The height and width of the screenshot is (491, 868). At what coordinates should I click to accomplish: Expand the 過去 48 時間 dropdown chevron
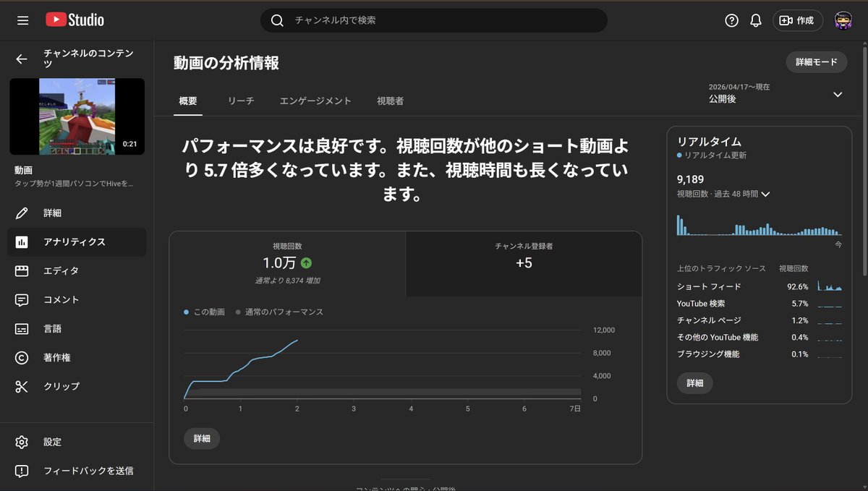(x=765, y=194)
